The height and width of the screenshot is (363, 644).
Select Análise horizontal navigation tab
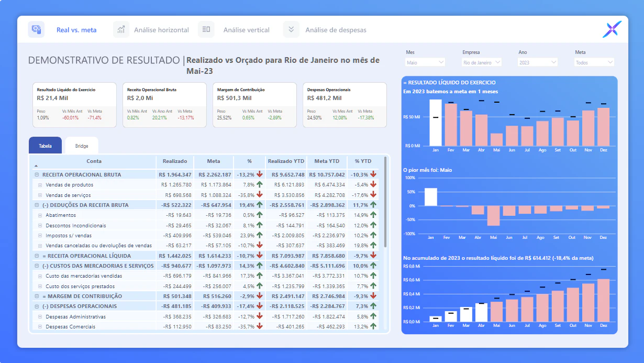pos(161,30)
